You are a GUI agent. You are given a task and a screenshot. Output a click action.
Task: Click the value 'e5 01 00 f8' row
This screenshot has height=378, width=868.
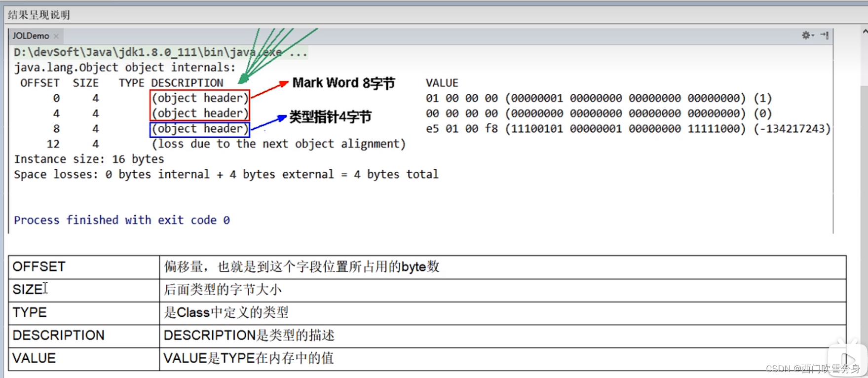[628, 129]
